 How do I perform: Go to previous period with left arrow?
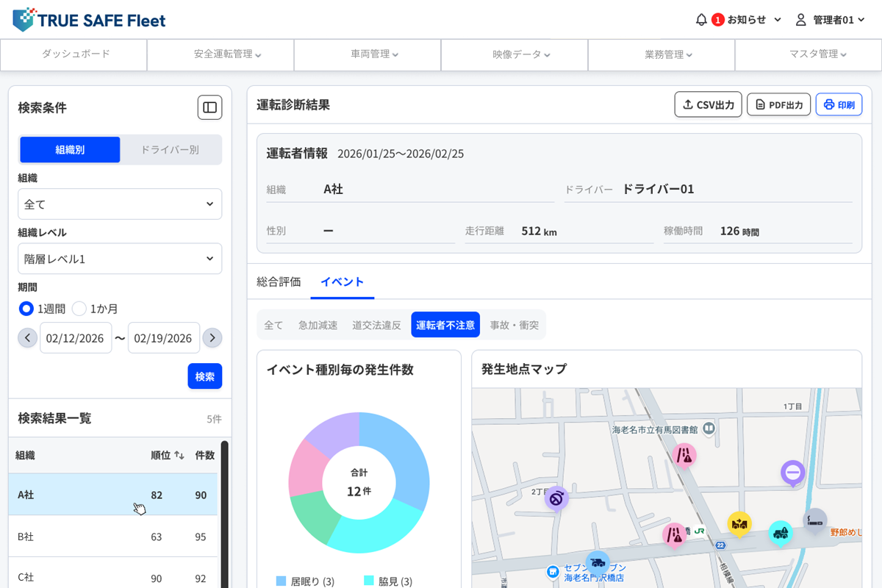coord(27,338)
